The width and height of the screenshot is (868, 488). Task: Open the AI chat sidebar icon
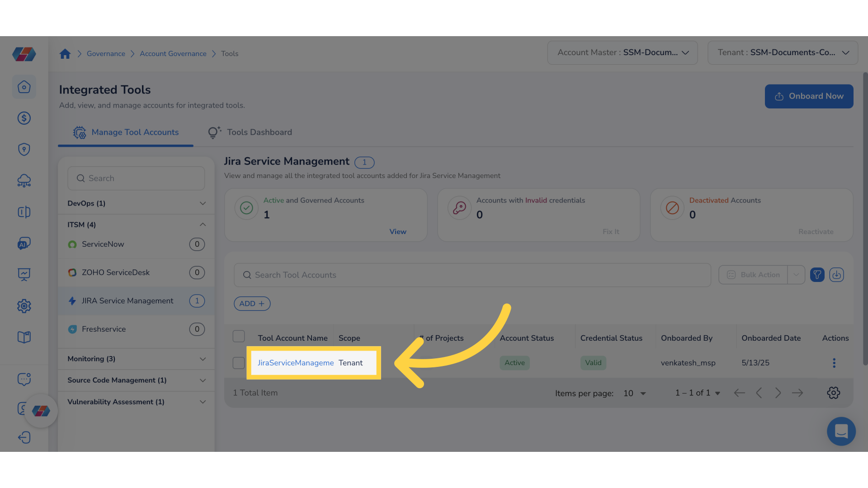(24, 244)
